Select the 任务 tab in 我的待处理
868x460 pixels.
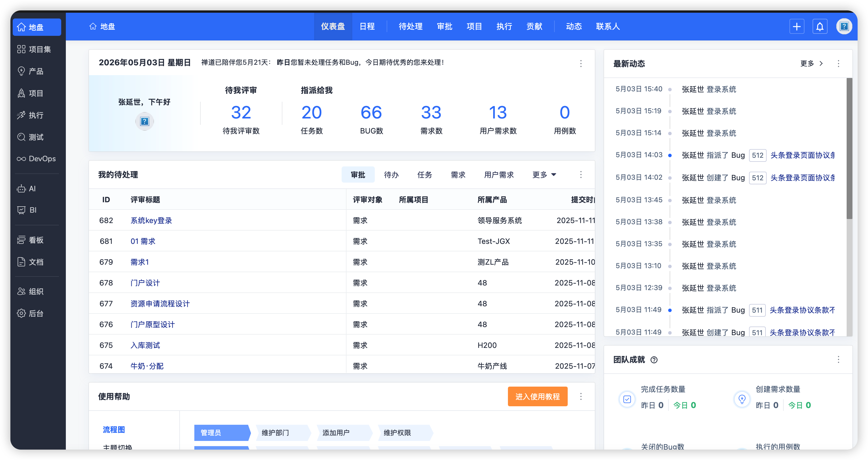pos(424,175)
